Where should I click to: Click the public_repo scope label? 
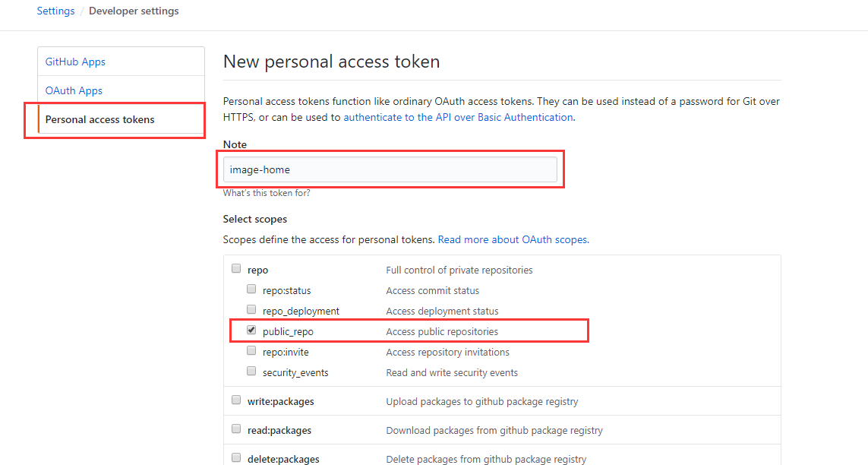288,331
